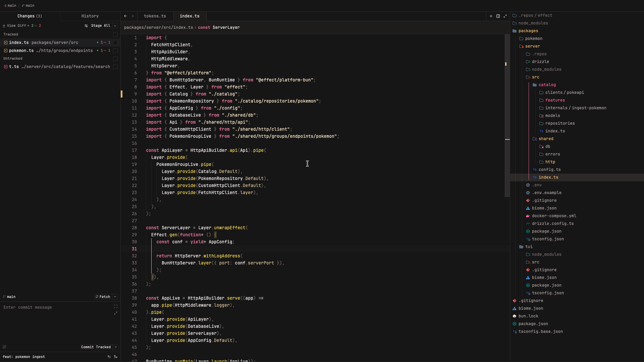Viewport: 644px width, 362px height.
Task: Open the commit view for the last commit
Action: (116, 357)
